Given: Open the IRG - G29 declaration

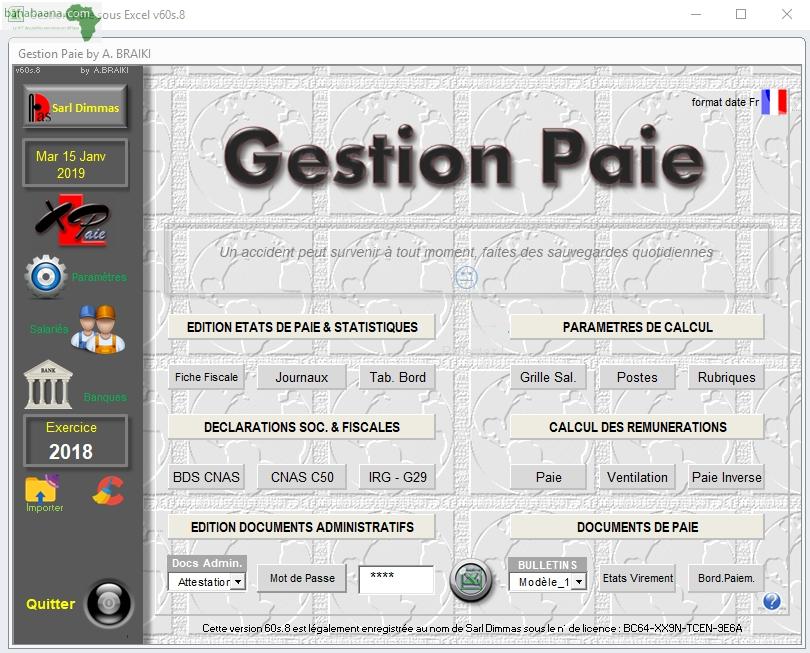Looking at the screenshot, I should click(397, 477).
